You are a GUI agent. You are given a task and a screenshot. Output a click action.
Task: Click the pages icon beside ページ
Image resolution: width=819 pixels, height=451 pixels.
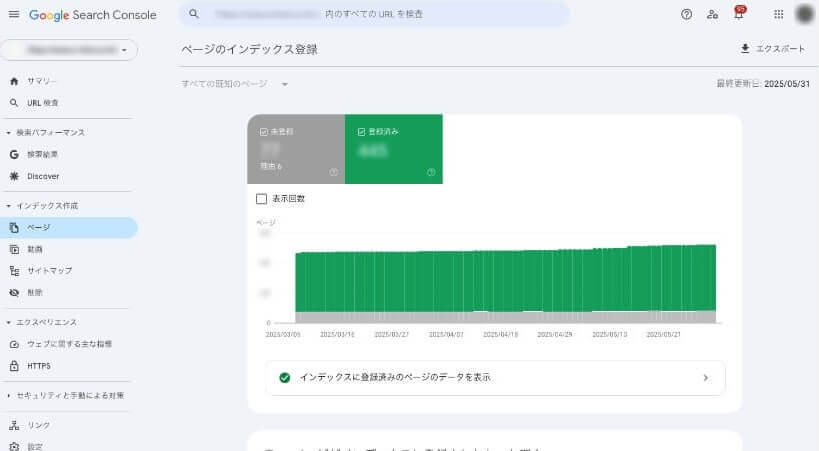click(14, 228)
